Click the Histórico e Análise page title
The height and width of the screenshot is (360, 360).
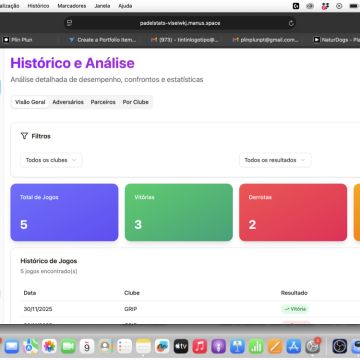72,63
